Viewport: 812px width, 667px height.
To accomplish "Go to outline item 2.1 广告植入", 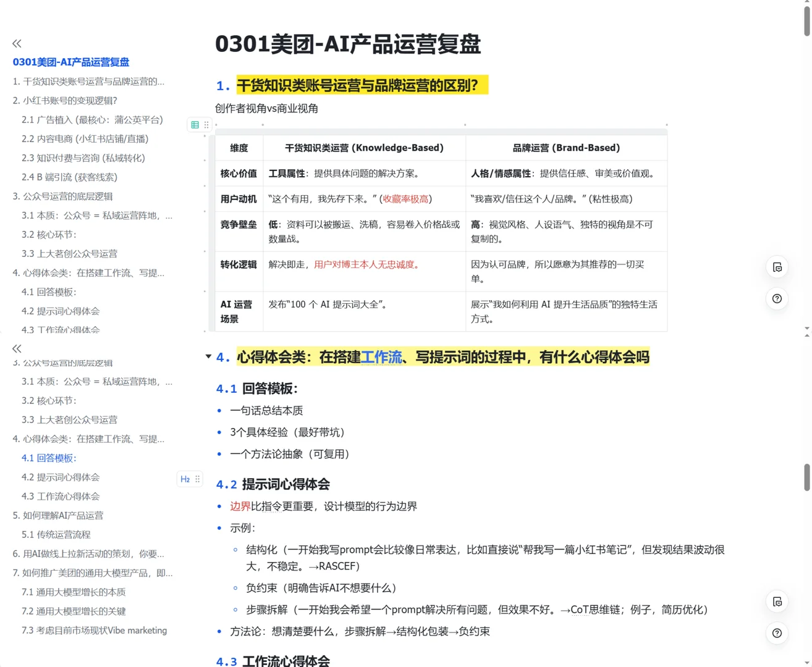I will pyautogui.click(x=92, y=119).
